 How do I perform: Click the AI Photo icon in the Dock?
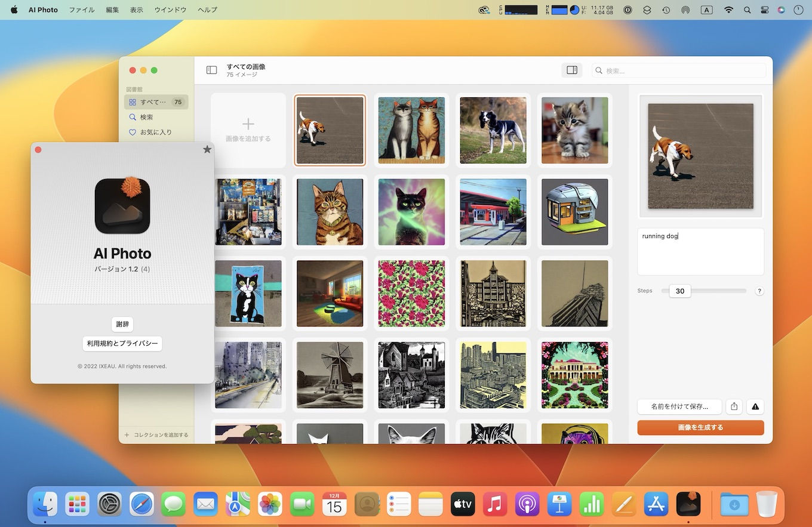click(x=688, y=504)
